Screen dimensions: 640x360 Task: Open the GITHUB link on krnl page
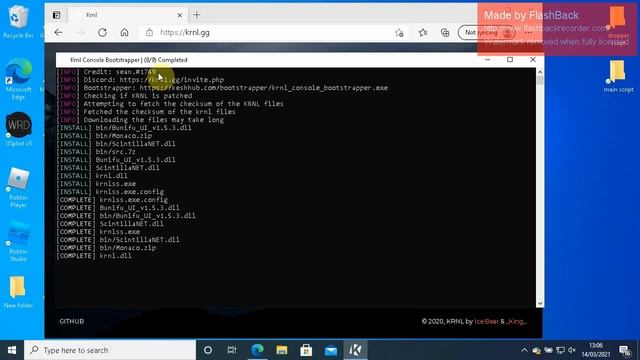(72, 322)
